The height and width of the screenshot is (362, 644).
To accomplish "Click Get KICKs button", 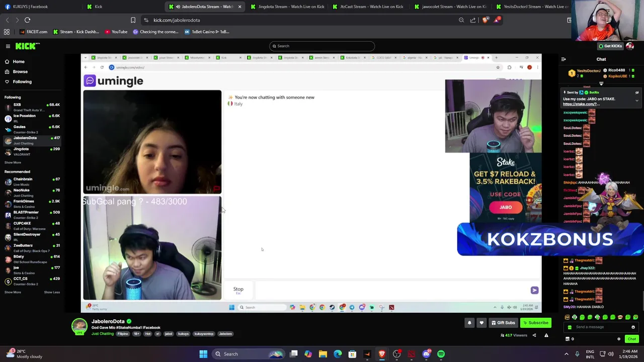I will pyautogui.click(x=610, y=46).
